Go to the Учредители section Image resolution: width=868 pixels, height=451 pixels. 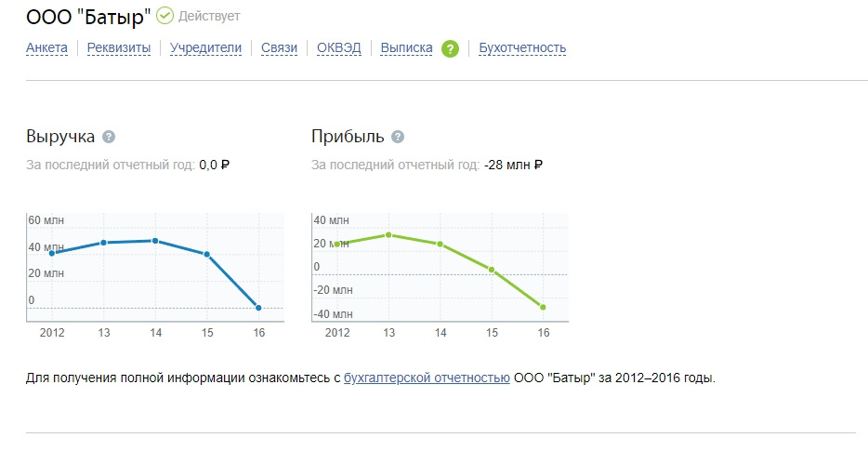pyautogui.click(x=205, y=48)
